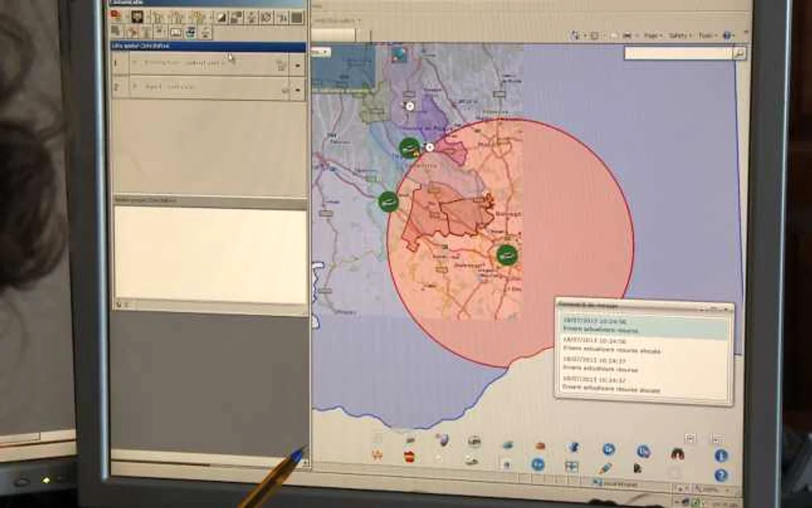Screen dimensions: 812x508
Task: Open the small dropdown at map's top-left corner
Action: [321, 52]
